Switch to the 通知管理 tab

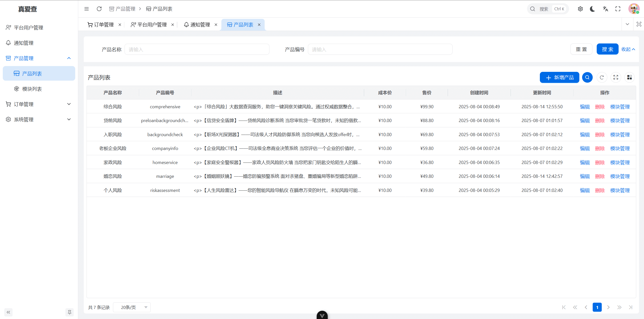click(x=197, y=25)
